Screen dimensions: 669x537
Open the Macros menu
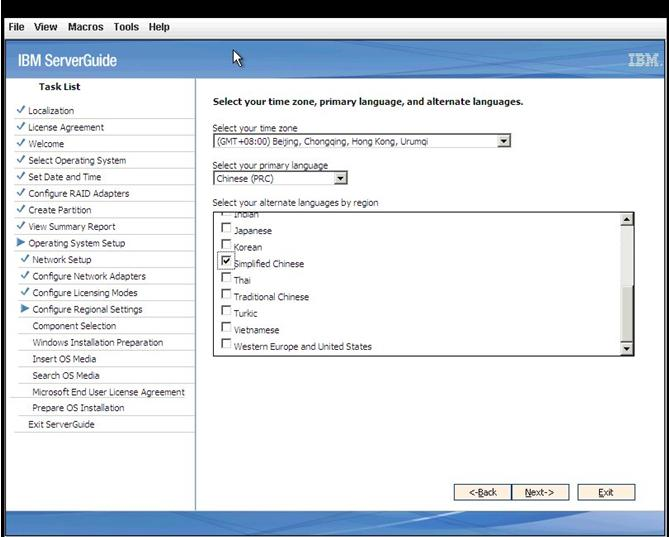coord(86,27)
